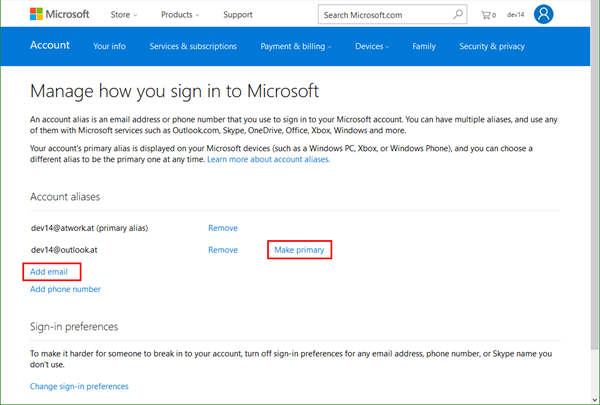
Task: Click the search magnifier icon
Action: 457,15
